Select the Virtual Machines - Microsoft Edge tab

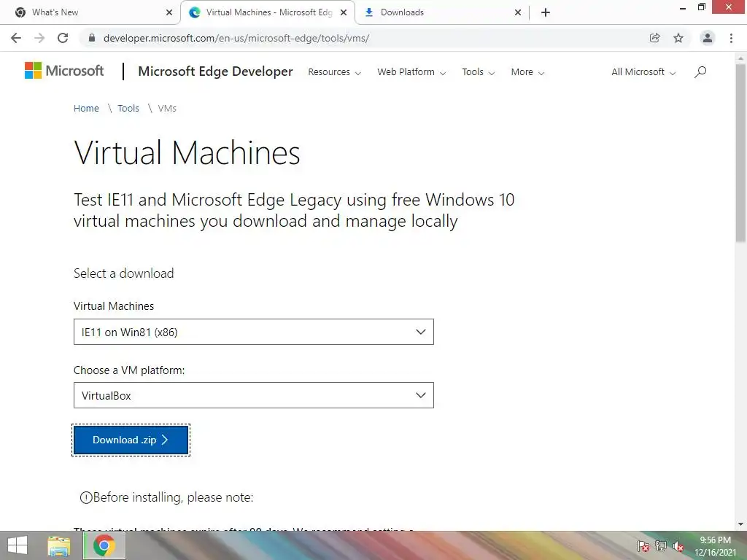tap(268, 12)
